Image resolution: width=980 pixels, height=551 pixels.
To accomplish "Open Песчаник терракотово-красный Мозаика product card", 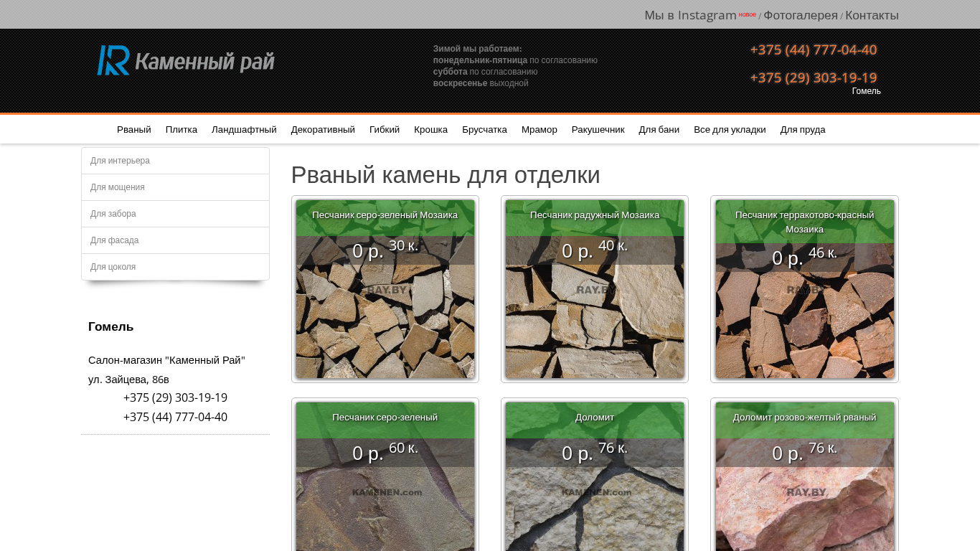I will click(x=804, y=289).
